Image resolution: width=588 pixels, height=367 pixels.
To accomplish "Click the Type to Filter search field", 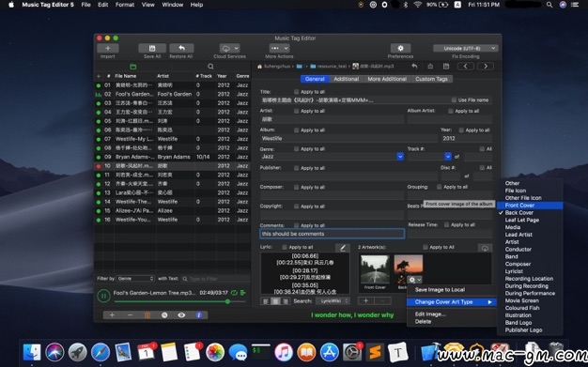I will 214,279.
